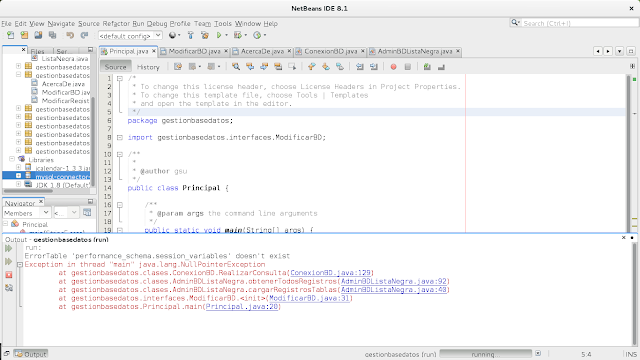640x360 pixels.
Task: Click the Shift Line Right icon
Action: click(373, 67)
